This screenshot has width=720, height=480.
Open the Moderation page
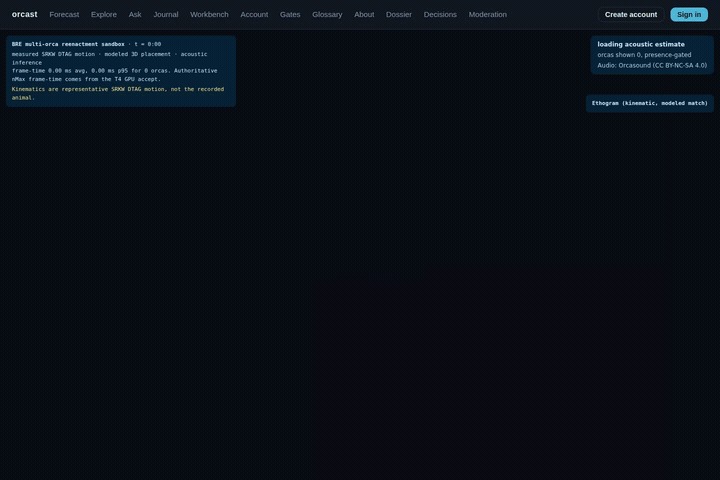tap(488, 14)
